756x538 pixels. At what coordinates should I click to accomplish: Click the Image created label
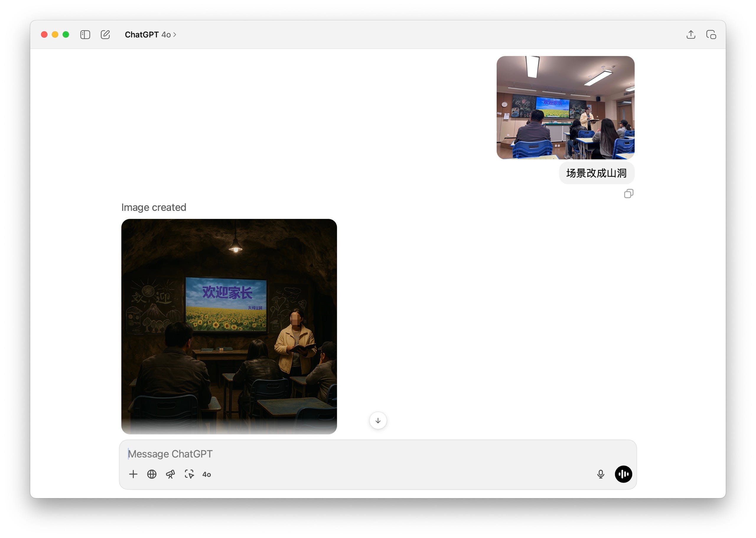pos(154,207)
